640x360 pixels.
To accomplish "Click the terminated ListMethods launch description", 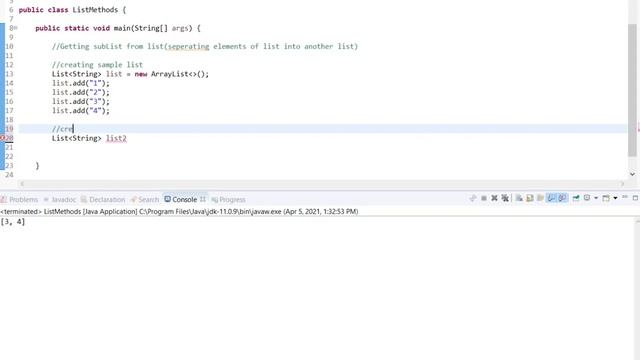I will point(179,211).
